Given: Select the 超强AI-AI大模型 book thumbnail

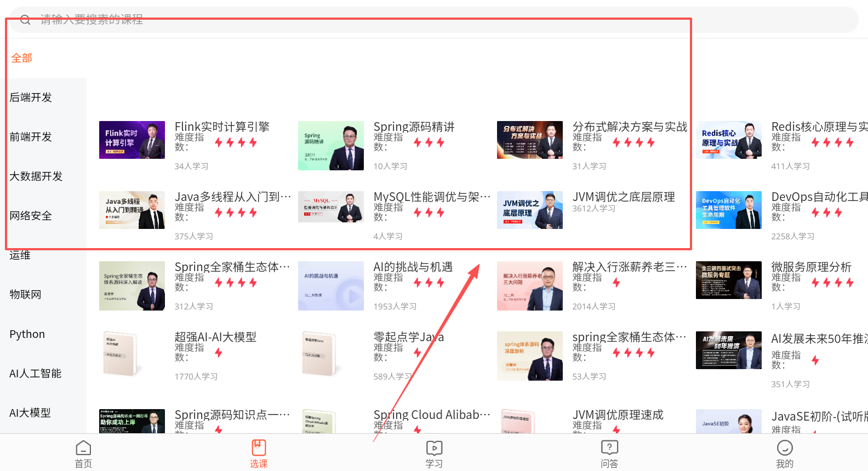Looking at the screenshot, I should 121,354.
